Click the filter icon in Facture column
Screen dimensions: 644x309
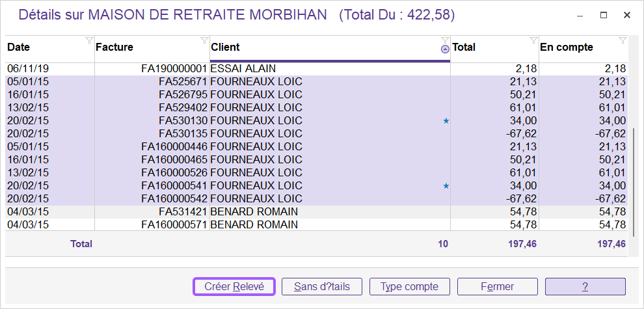pyautogui.click(x=204, y=40)
